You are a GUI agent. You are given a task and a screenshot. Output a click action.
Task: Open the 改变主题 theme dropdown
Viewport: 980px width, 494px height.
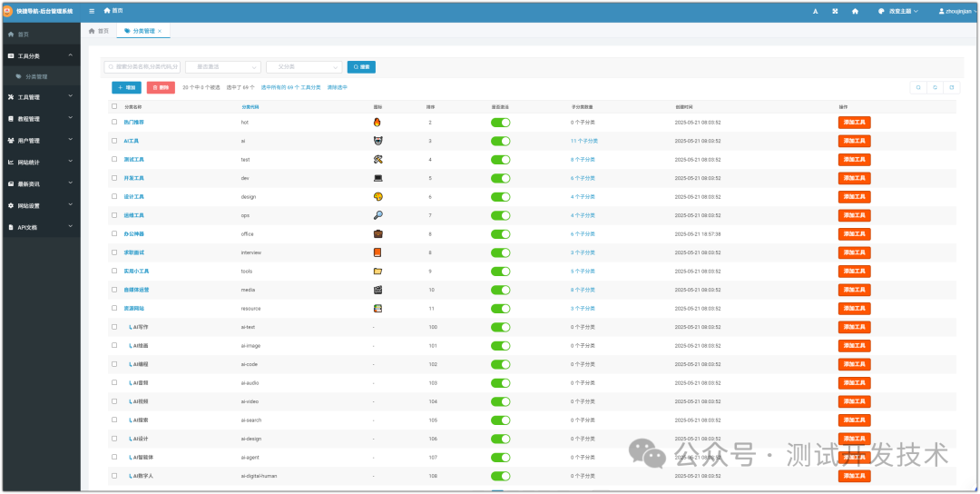[x=897, y=11]
